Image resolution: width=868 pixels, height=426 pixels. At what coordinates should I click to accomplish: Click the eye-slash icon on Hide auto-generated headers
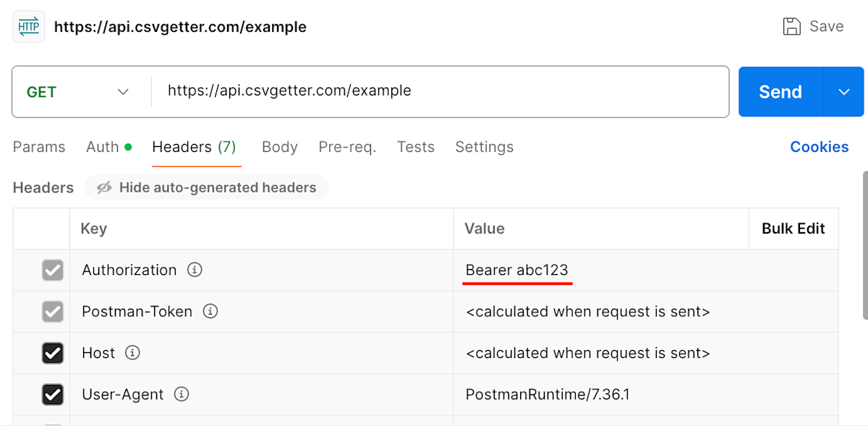[x=103, y=187]
